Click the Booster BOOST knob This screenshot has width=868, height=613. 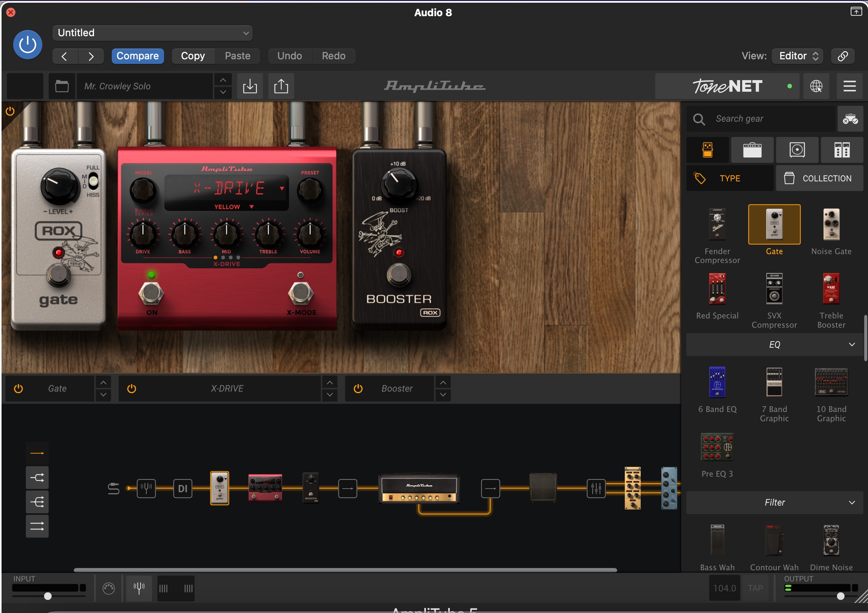click(x=399, y=184)
